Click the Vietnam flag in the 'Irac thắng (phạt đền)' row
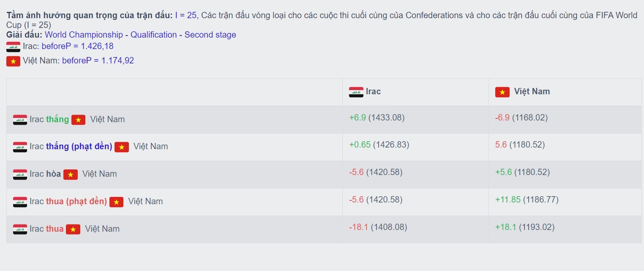The image size is (644, 271). point(122,147)
